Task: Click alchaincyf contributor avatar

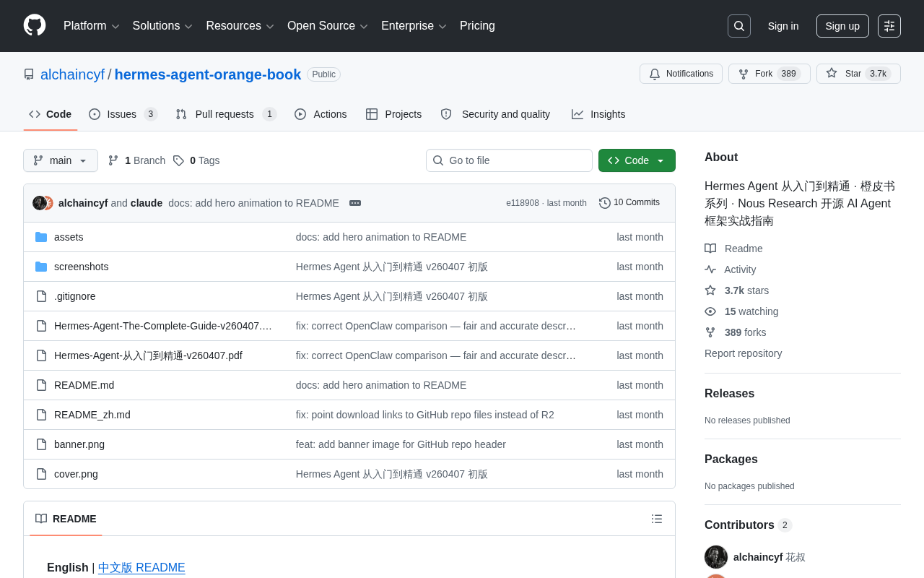Action: [x=716, y=557]
